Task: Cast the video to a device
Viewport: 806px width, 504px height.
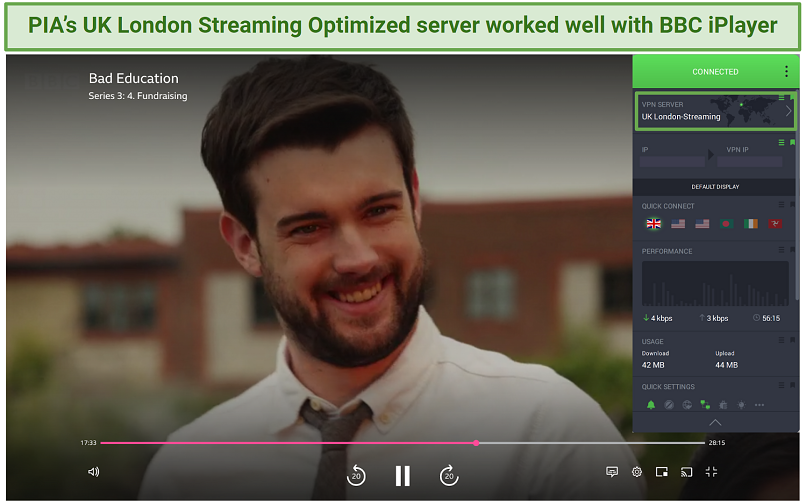Action: coord(686,472)
